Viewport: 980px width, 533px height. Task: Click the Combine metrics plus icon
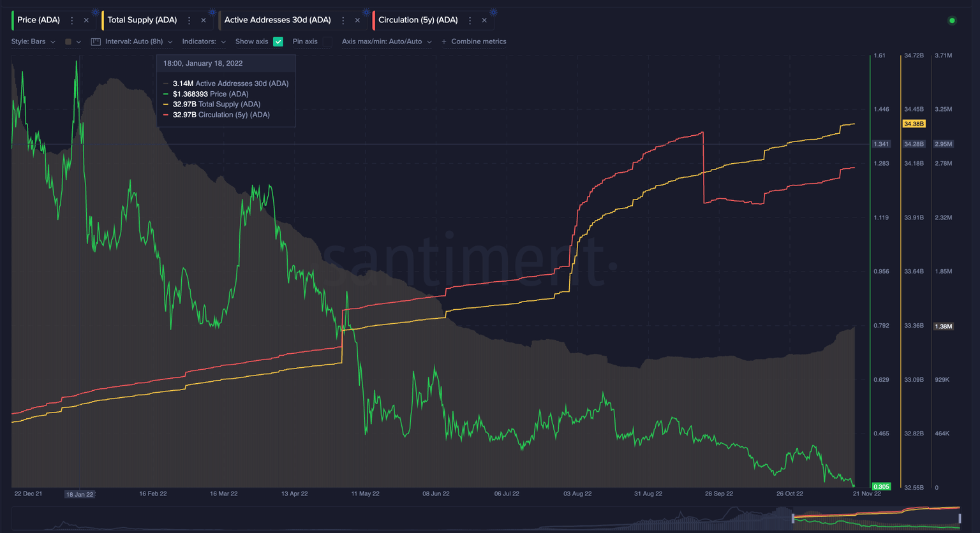pyautogui.click(x=443, y=41)
